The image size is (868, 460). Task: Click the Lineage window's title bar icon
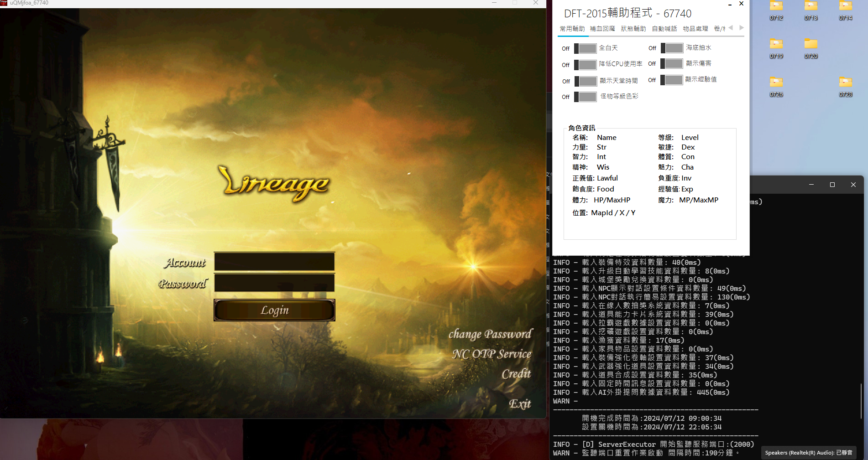coord(4,3)
